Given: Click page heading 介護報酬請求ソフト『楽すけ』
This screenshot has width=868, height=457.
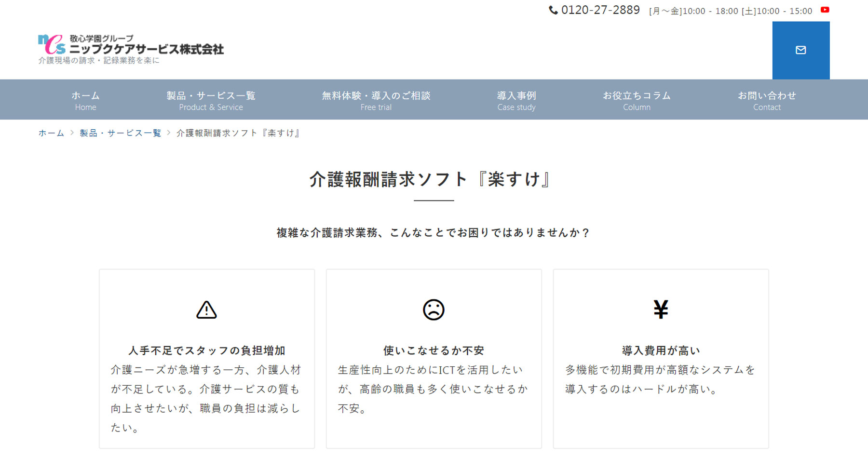Looking at the screenshot, I should point(431,179).
